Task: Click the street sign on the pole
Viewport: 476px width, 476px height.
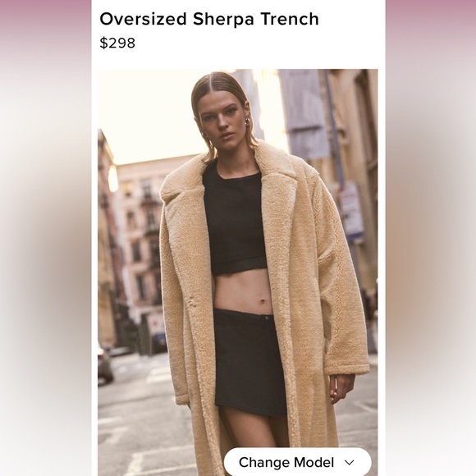Action: (x=350, y=210)
